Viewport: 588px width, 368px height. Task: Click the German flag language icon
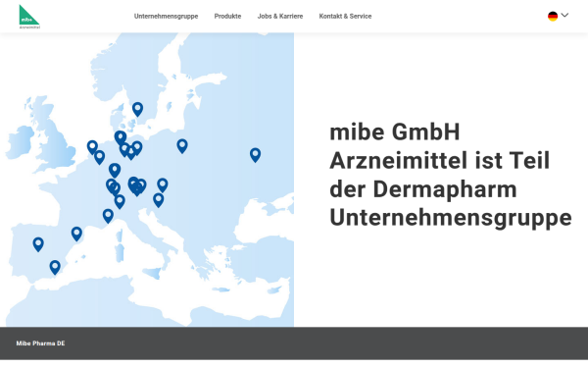point(553,16)
